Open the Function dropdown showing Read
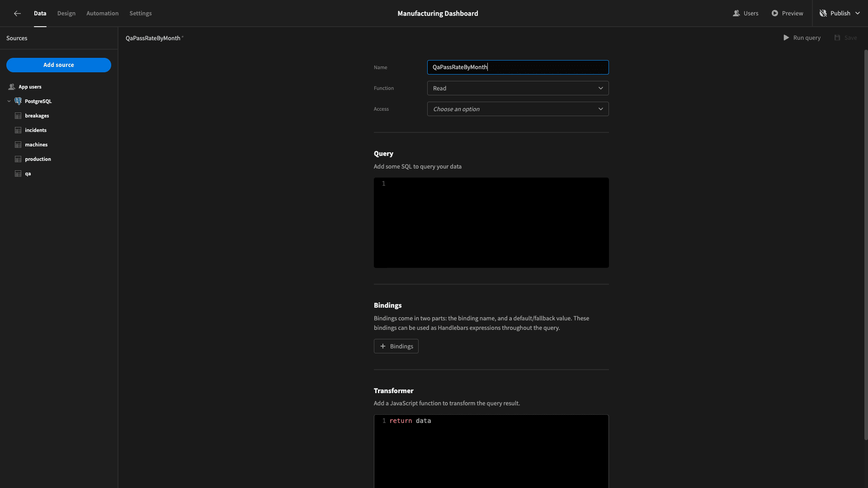Image resolution: width=868 pixels, height=488 pixels. point(518,88)
